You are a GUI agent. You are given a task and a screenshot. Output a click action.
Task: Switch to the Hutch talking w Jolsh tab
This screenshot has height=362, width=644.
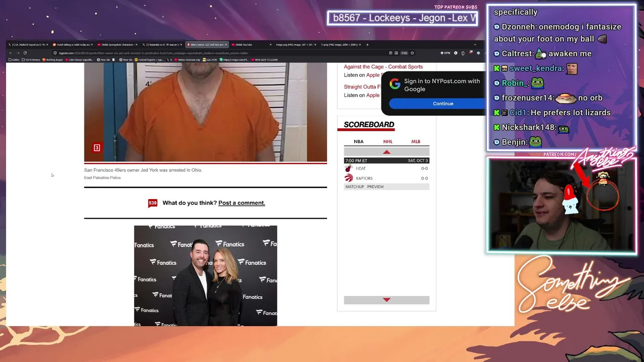click(72, 45)
